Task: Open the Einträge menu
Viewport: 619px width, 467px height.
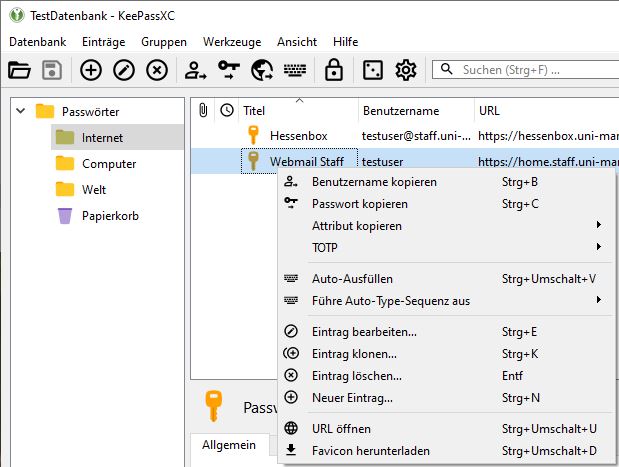Action: click(x=103, y=42)
